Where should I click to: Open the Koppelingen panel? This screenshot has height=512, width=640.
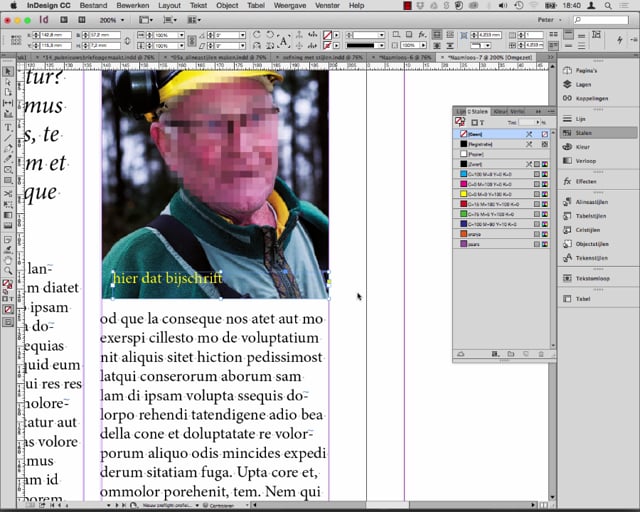(x=592, y=98)
